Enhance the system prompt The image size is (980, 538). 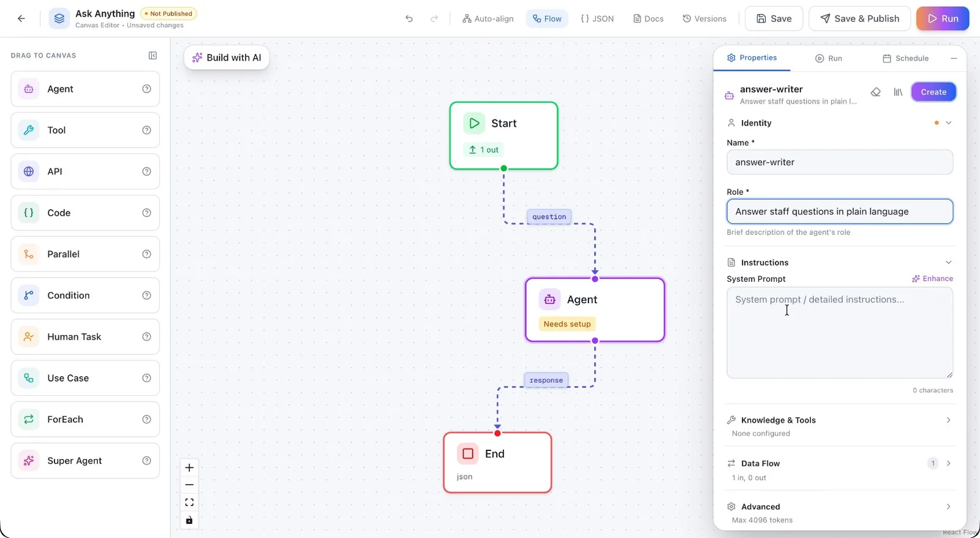(932, 278)
